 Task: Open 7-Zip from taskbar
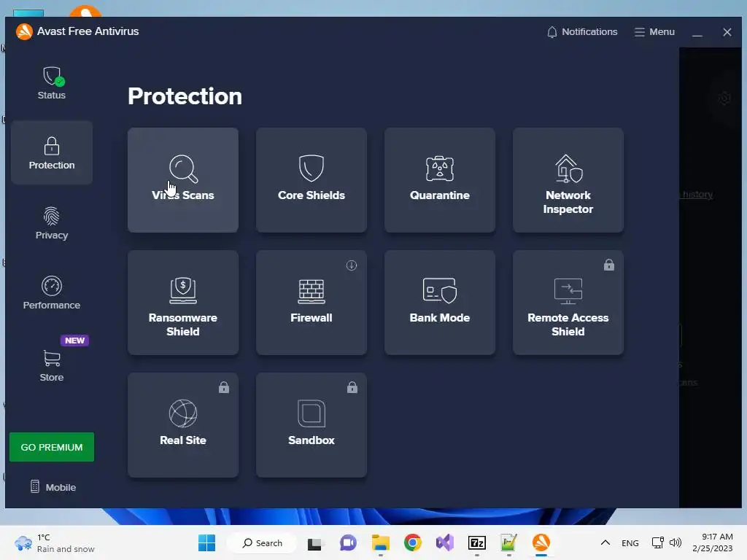pyautogui.click(x=477, y=542)
